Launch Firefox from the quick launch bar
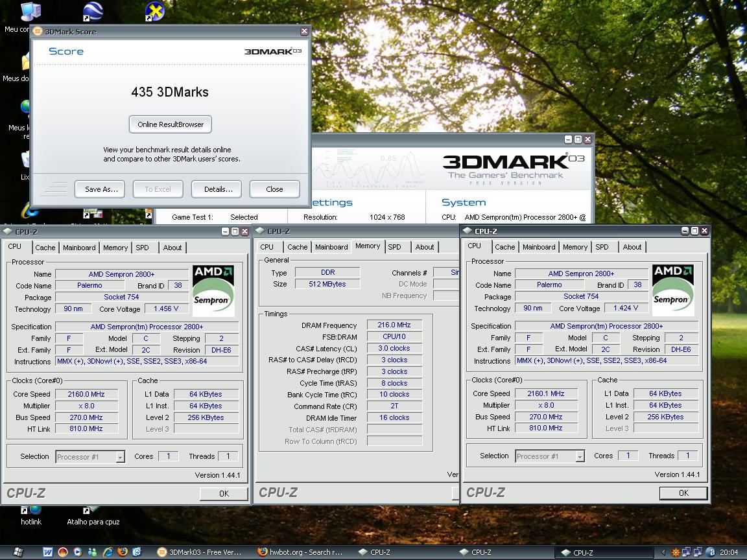The image size is (747, 560). click(123, 552)
